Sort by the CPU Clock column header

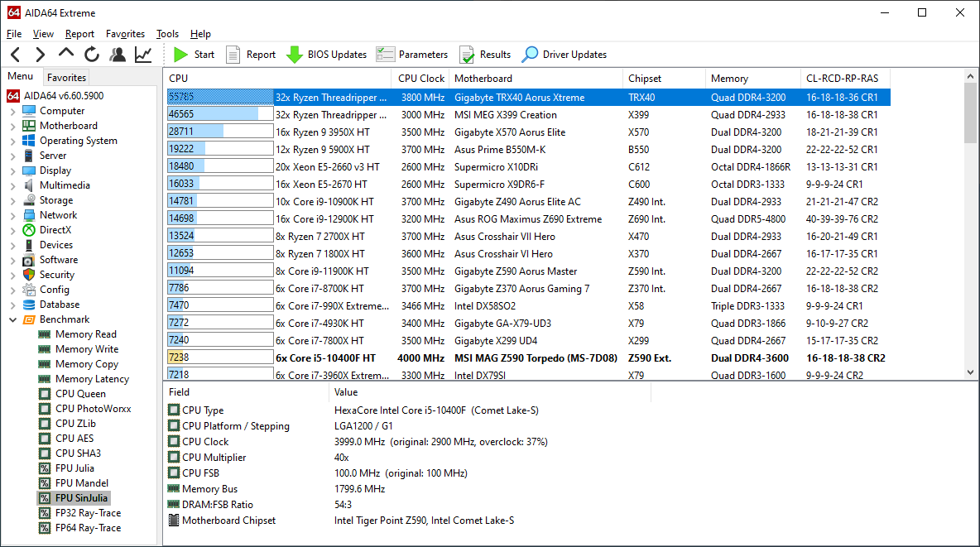click(x=421, y=79)
